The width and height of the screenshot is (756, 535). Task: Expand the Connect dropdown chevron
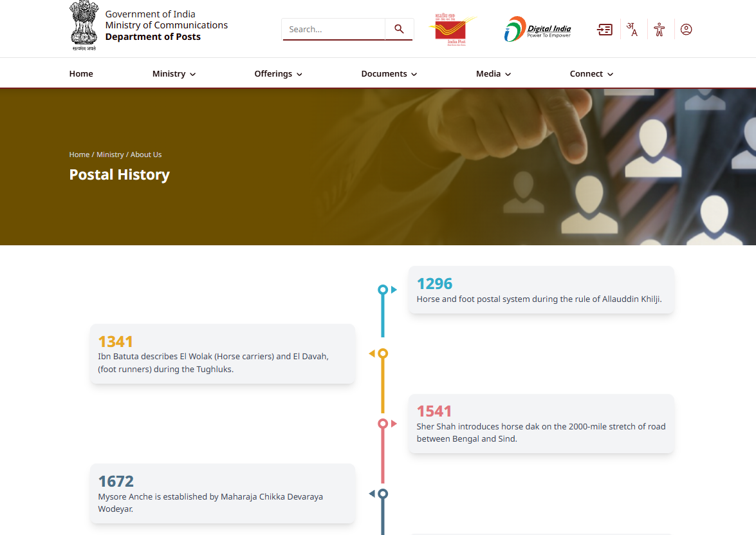pos(611,74)
